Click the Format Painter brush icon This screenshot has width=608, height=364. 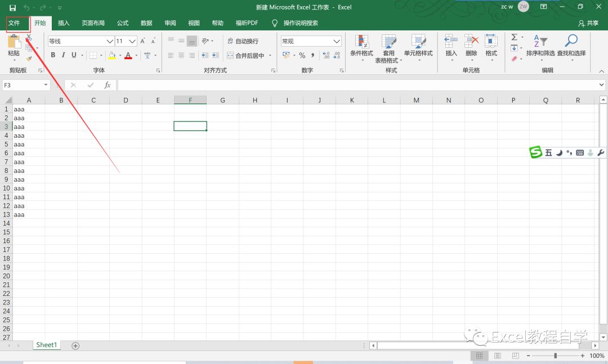click(29, 59)
